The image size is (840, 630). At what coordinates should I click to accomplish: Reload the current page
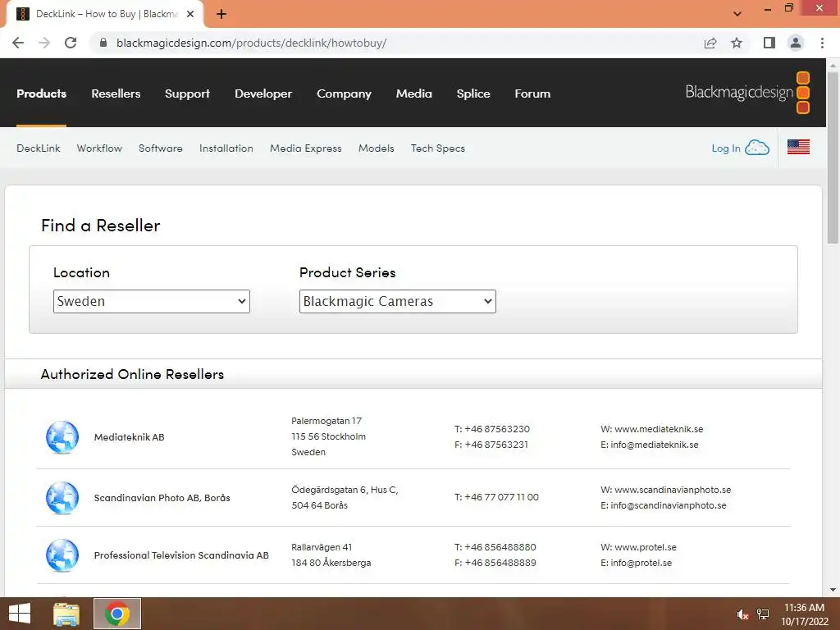tap(71, 43)
